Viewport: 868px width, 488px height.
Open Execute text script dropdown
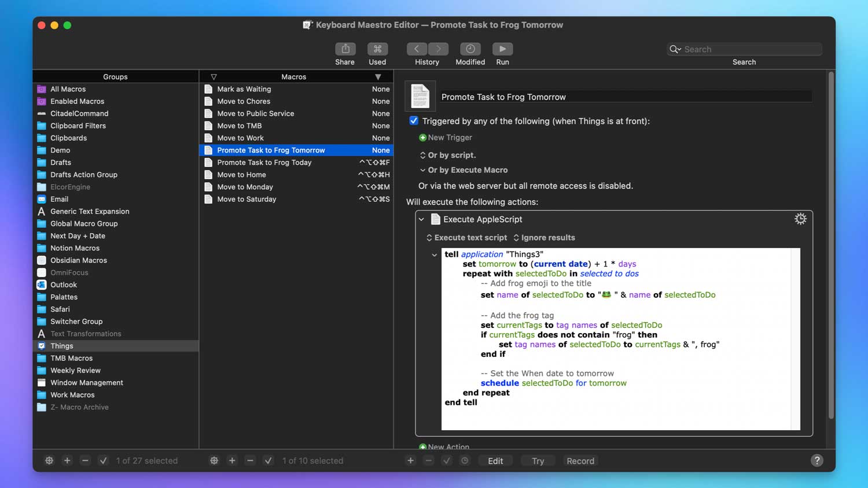[467, 238]
